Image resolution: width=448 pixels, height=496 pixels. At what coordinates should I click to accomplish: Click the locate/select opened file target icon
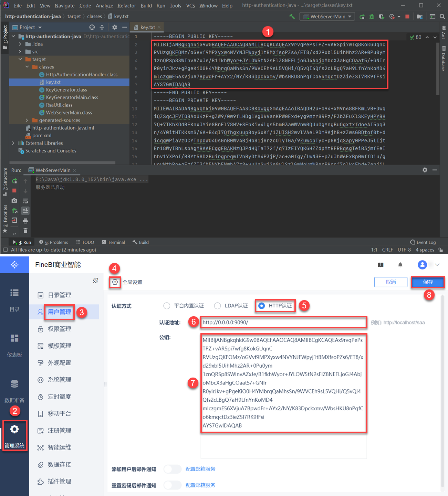[x=92, y=27]
